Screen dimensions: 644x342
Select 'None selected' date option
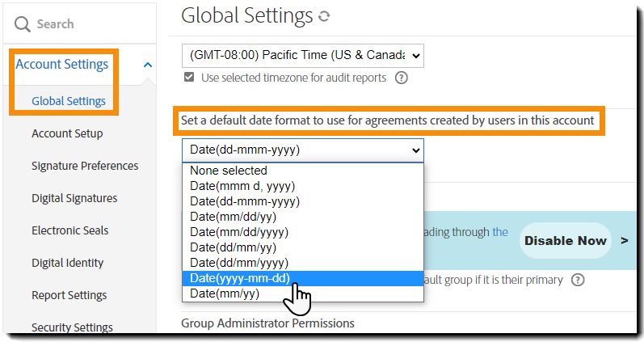(229, 171)
